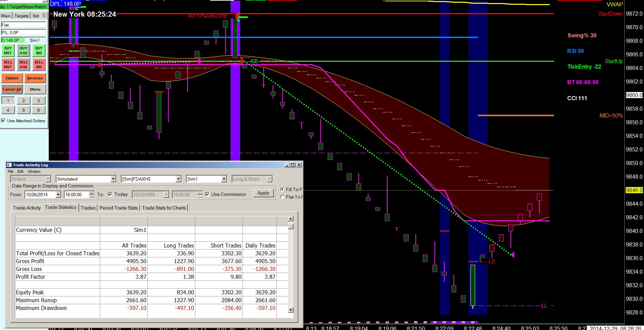644x330 pixels.
Task: Open the To date 12/30/9999 dropdown
Action: coord(166,195)
